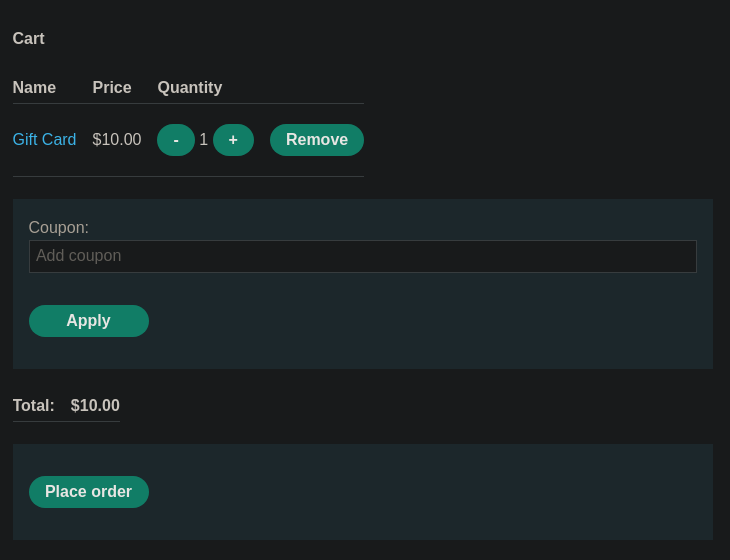This screenshot has width=730, height=560.
Task: Select the Name column header
Action: coord(34,87)
